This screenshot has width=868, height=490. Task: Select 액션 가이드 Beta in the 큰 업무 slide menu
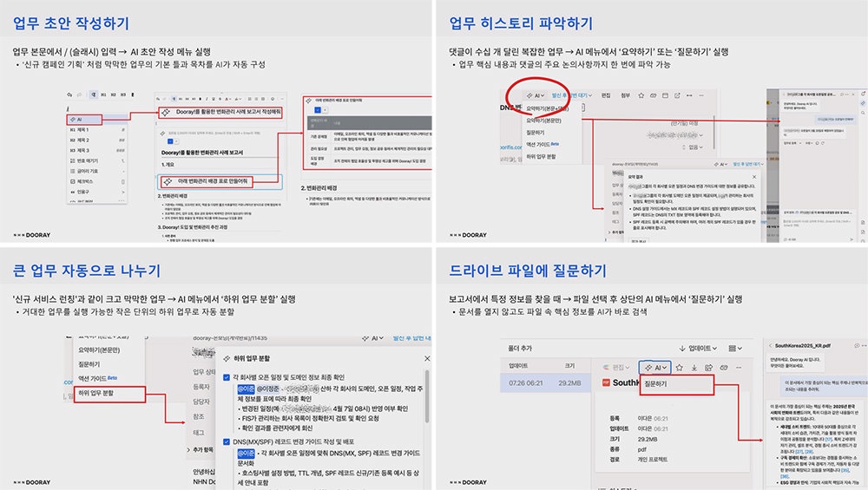tap(97, 379)
